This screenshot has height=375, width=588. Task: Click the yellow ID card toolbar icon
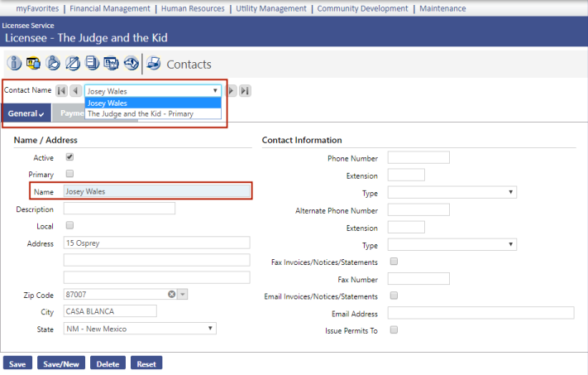click(x=34, y=63)
